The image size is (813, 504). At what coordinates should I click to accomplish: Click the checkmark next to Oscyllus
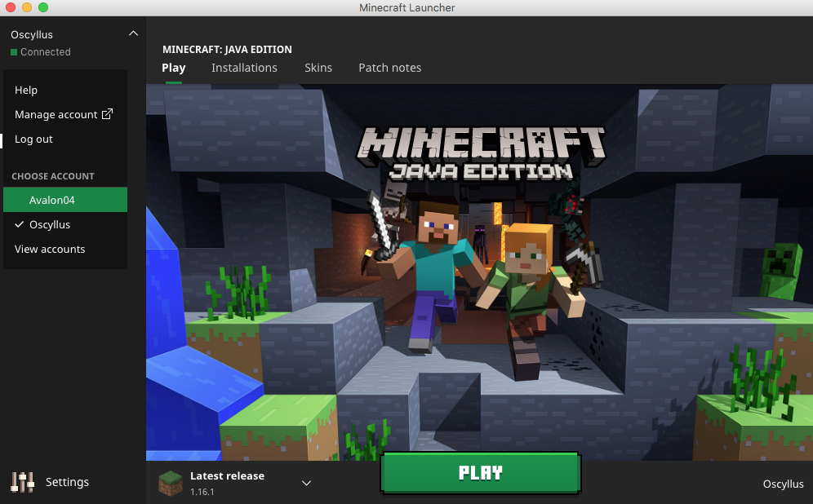coord(20,224)
